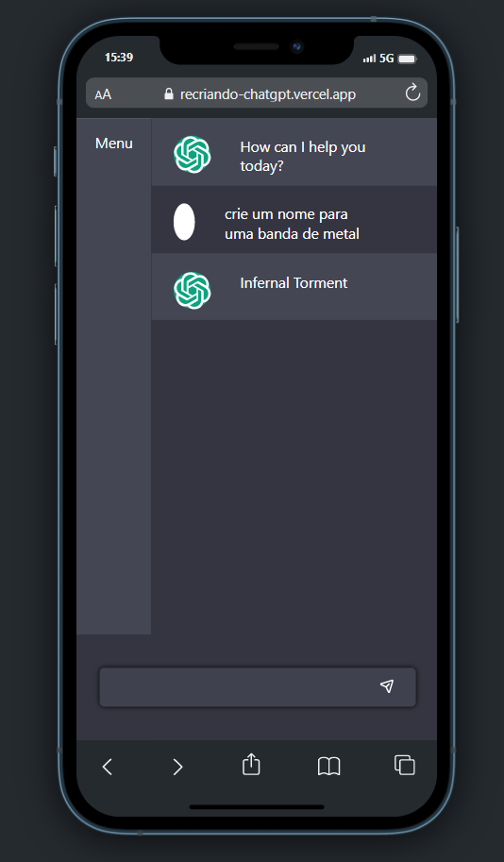The height and width of the screenshot is (862, 504).
Task: Show open tabs with the tabs icon
Action: click(405, 765)
